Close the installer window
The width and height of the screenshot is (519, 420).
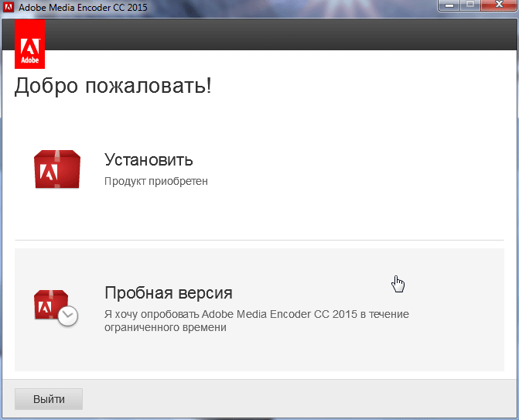499,5
